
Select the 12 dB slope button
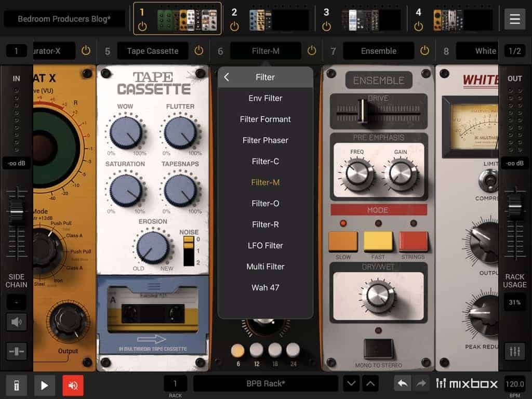pos(257,350)
